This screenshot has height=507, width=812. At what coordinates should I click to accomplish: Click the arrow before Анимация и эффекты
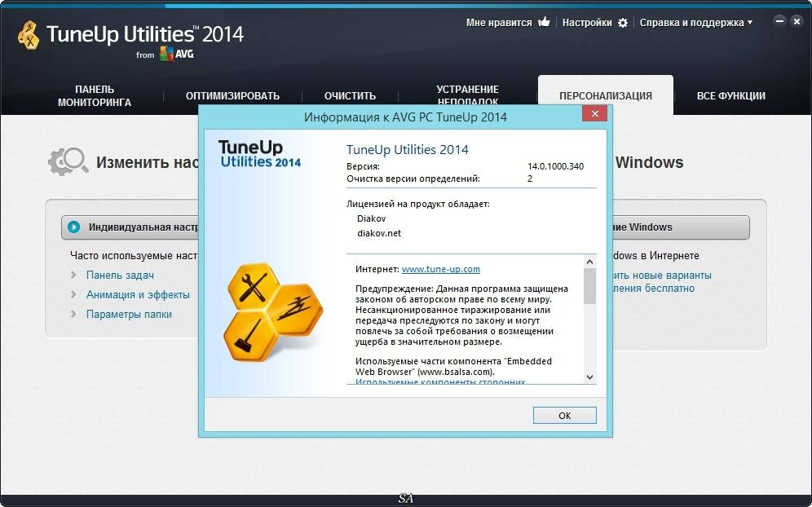pyautogui.click(x=73, y=294)
